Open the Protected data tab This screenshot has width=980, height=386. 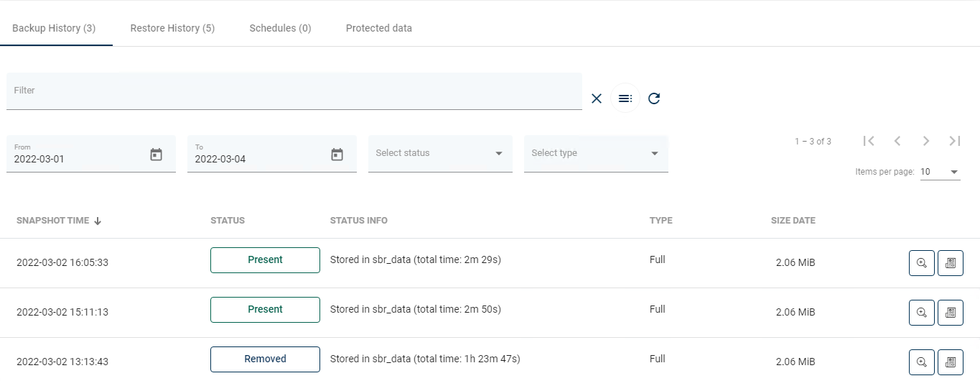pos(378,28)
